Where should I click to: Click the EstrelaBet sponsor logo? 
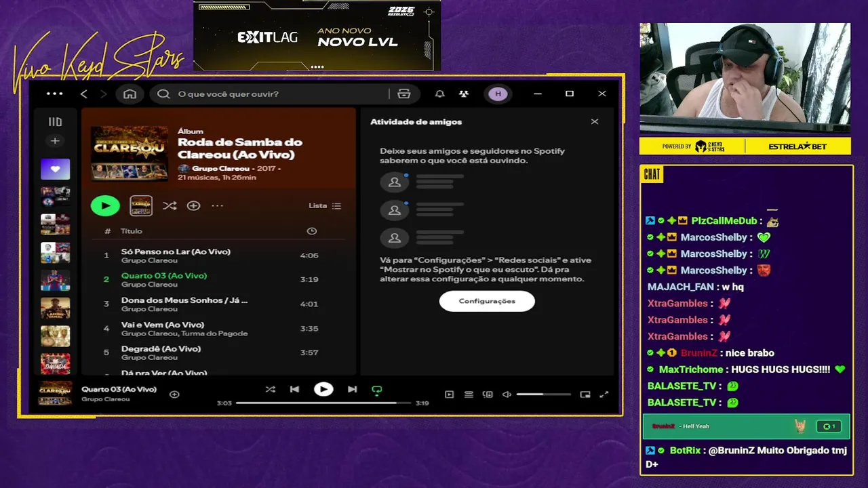tap(798, 146)
